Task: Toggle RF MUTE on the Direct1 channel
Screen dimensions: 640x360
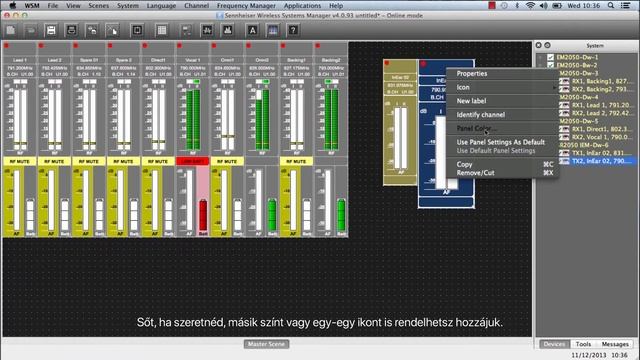Action: 158,161
